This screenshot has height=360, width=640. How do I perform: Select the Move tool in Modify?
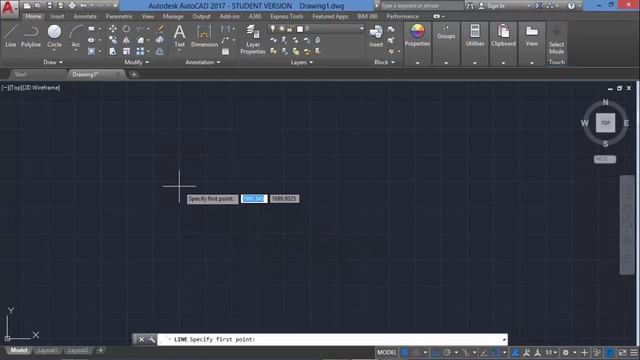point(113,29)
